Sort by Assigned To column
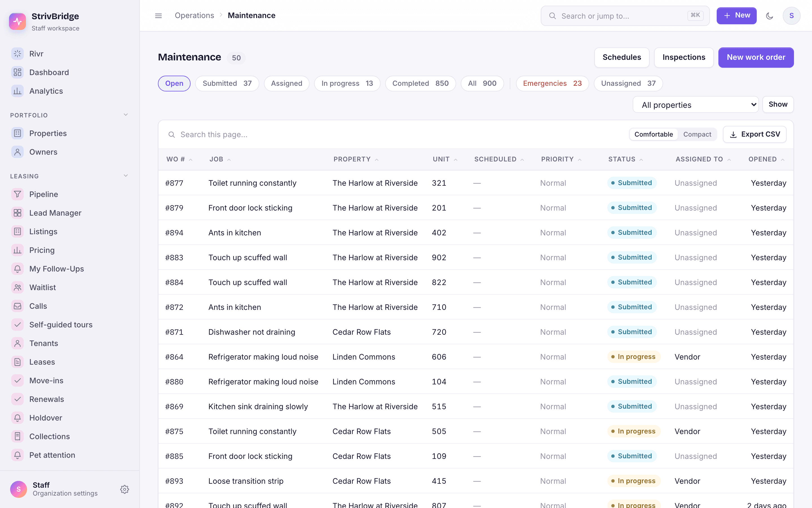 [x=703, y=159]
